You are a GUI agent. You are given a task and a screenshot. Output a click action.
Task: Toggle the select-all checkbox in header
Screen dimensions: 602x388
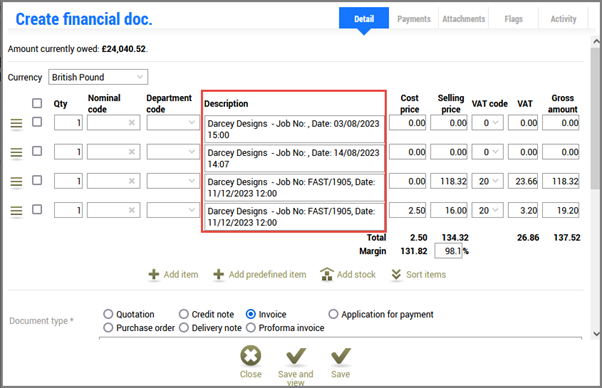37,103
